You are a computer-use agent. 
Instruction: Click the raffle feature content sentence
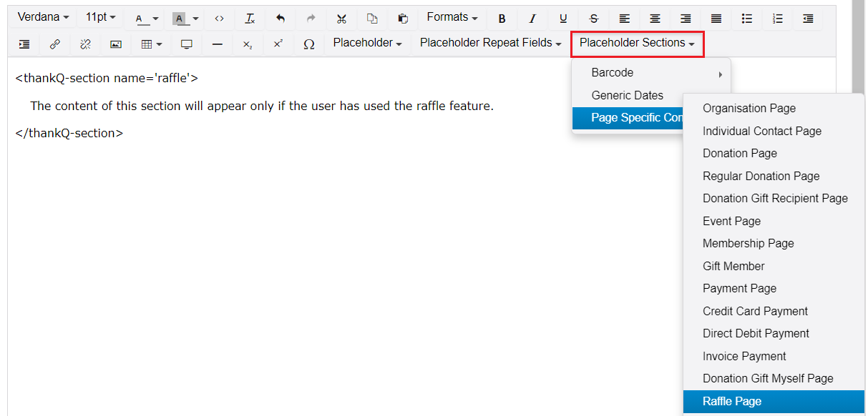click(262, 107)
